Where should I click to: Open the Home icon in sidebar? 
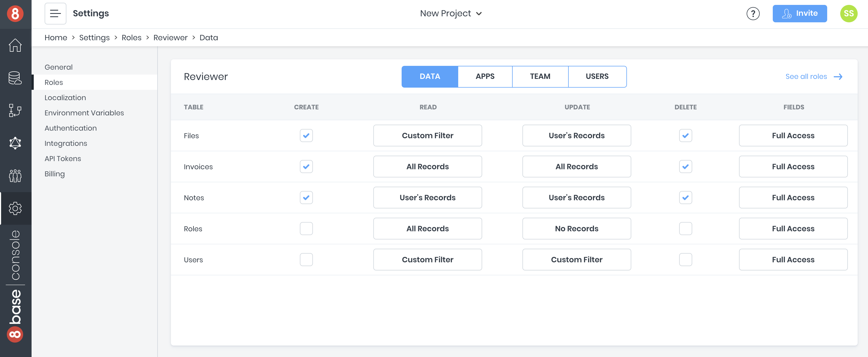pyautogui.click(x=15, y=45)
